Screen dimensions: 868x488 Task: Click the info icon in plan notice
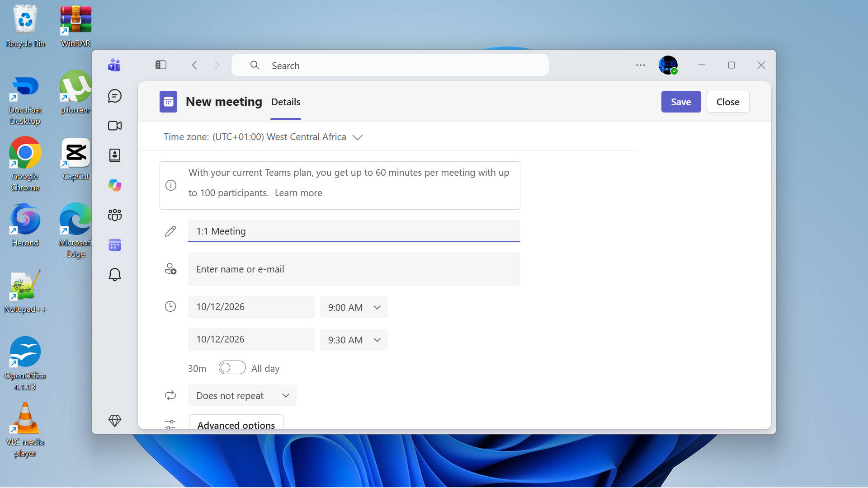click(171, 185)
